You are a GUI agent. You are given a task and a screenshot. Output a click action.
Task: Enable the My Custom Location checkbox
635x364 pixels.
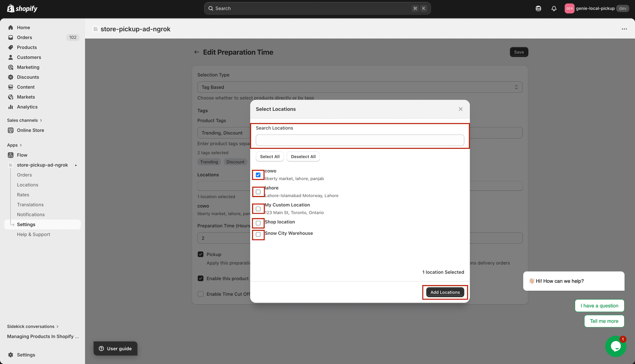pyautogui.click(x=258, y=209)
